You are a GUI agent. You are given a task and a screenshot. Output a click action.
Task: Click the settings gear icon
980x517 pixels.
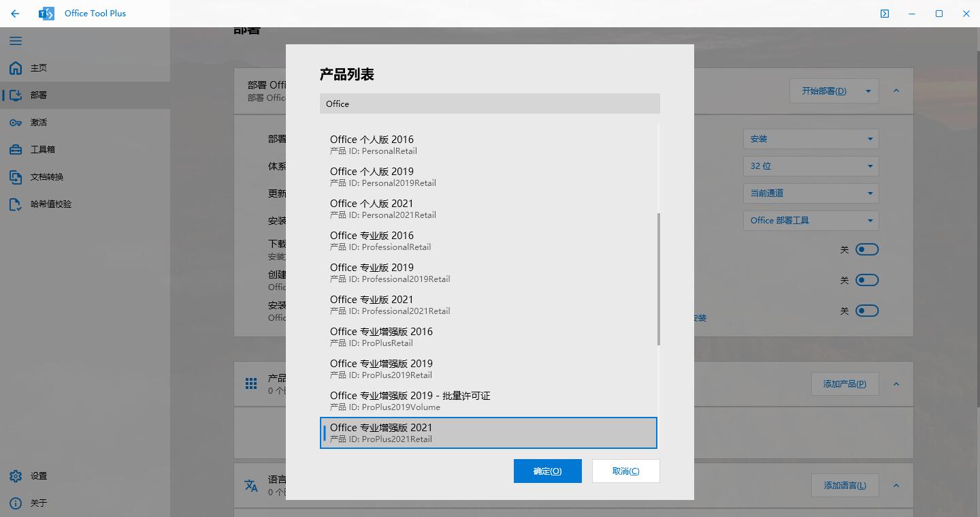(x=16, y=476)
